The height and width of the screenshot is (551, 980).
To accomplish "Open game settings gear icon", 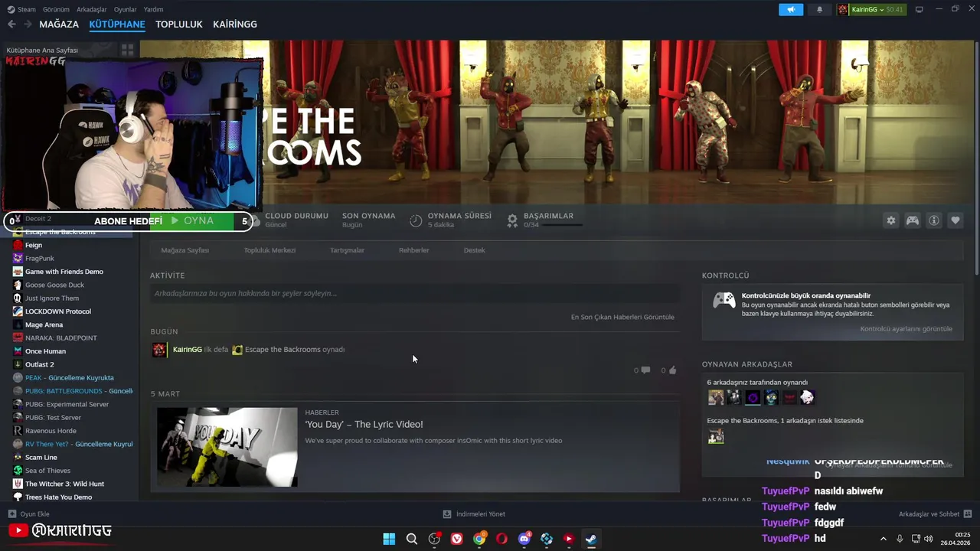I will (x=891, y=220).
